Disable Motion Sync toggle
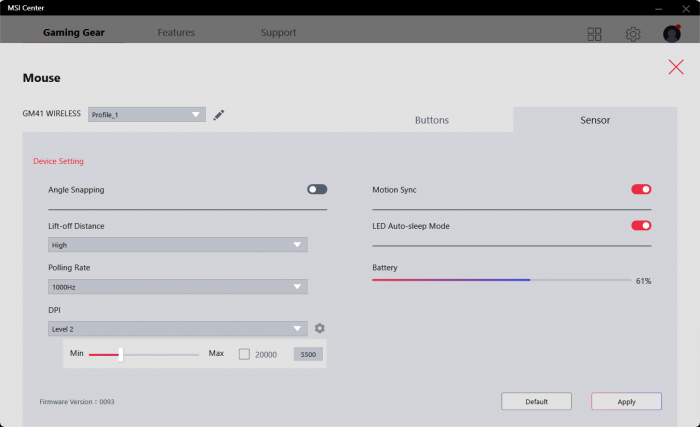Image resolution: width=700 pixels, height=427 pixels. 641,189
